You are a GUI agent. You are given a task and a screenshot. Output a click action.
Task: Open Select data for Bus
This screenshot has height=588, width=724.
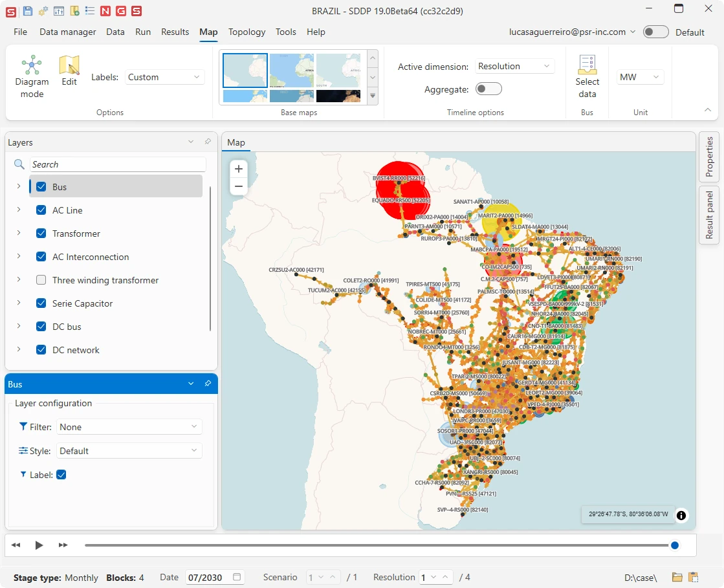[x=587, y=76]
